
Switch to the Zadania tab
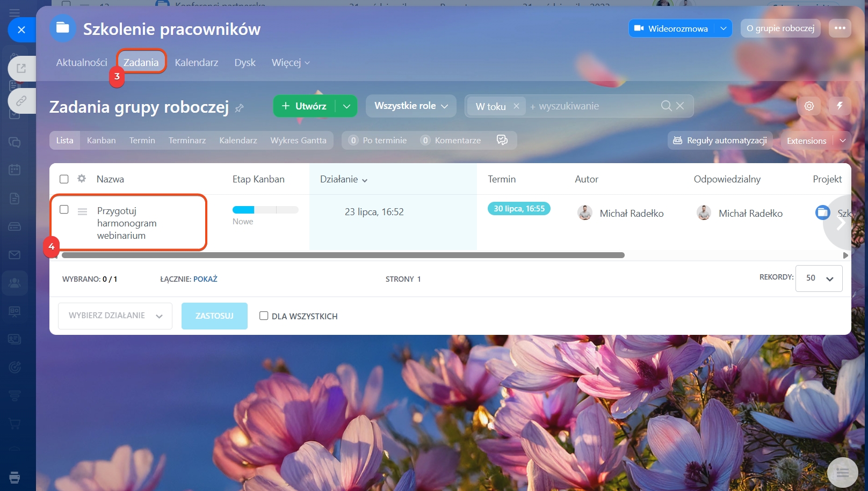click(x=141, y=62)
